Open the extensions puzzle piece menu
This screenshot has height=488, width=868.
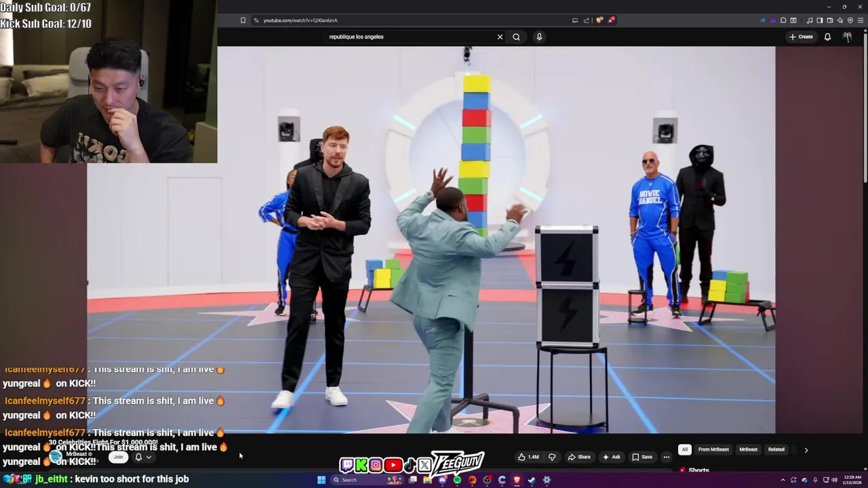[783, 20]
